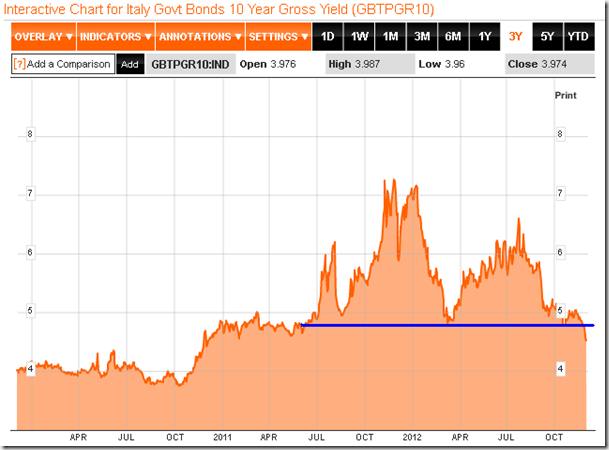Select the 1Y time range
Screen dimensions: 609x450
click(x=484, y=37)
